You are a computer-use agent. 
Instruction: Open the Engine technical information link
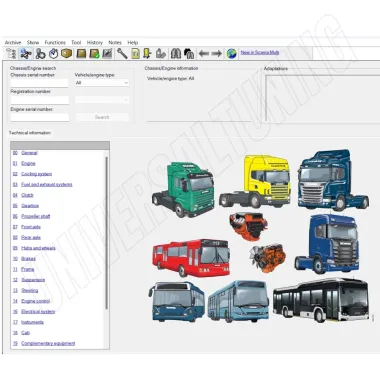point(28,163)
